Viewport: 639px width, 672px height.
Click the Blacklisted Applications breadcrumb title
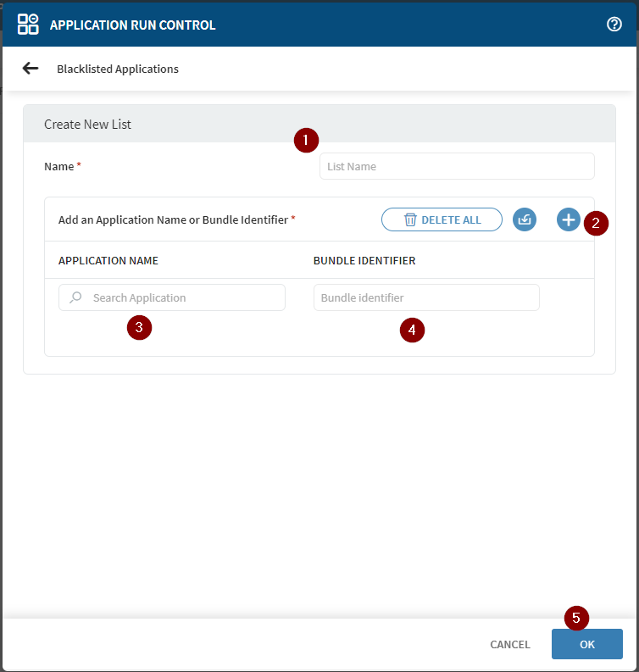[118, 69]
